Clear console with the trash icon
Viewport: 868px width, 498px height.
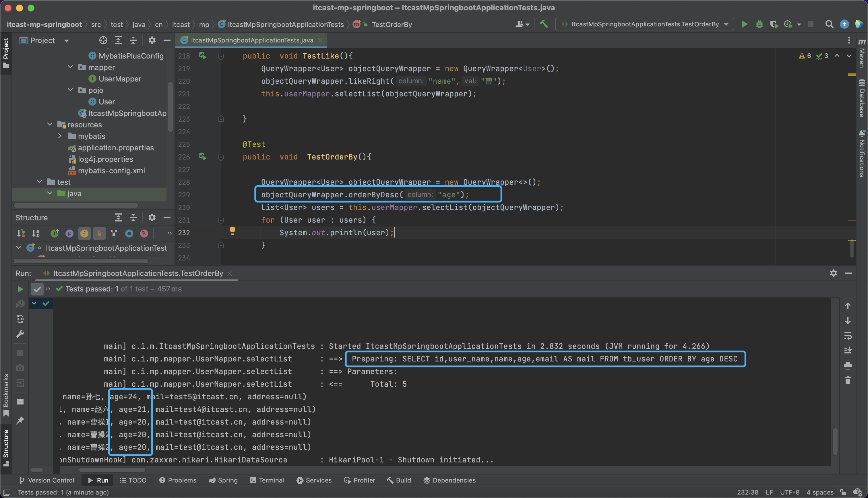[x=848, y=380]
